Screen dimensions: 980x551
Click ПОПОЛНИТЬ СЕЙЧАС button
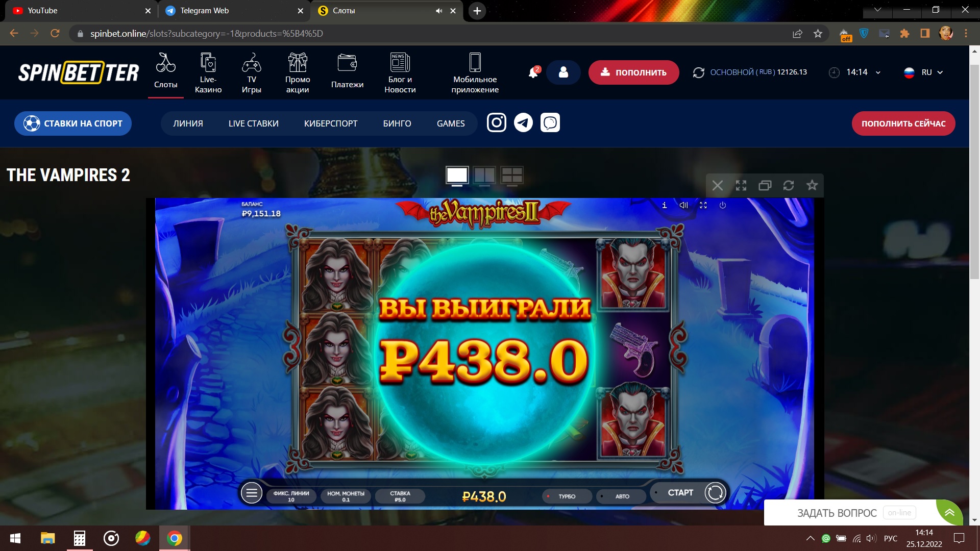point(903,123)
